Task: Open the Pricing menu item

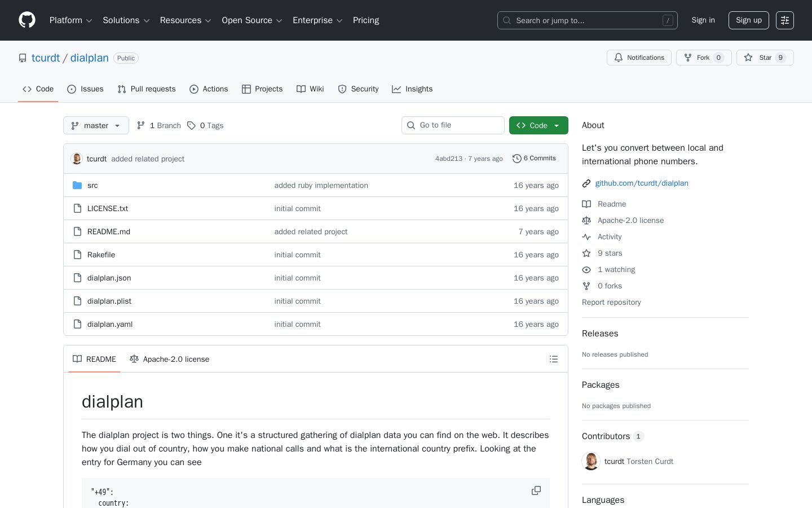Action: click(366, 20)
